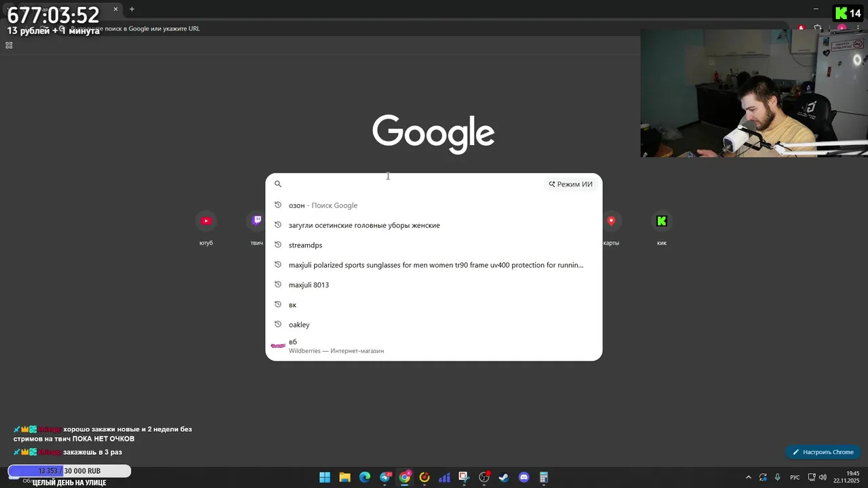
Task: Open the карты maps shortcut tile
Action: tap(611, 228)
